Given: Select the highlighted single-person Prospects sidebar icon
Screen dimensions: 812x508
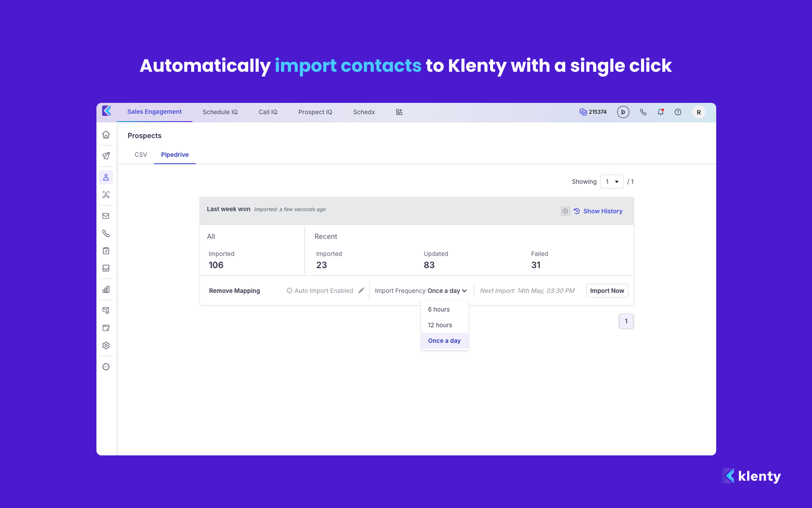Looking at the screenshot, I should click(x=106, y=177).
